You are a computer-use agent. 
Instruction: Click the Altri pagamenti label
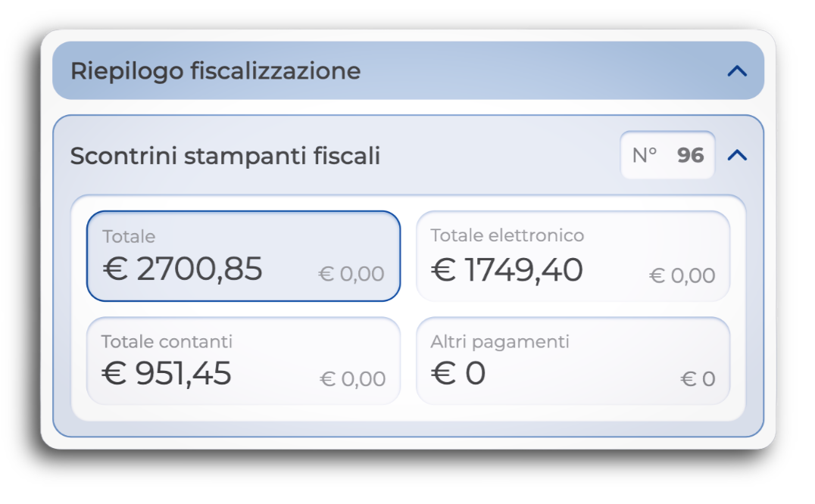[500, 341]
